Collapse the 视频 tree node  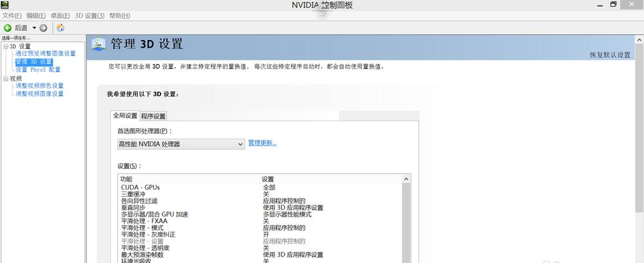[x=6, y=79]
